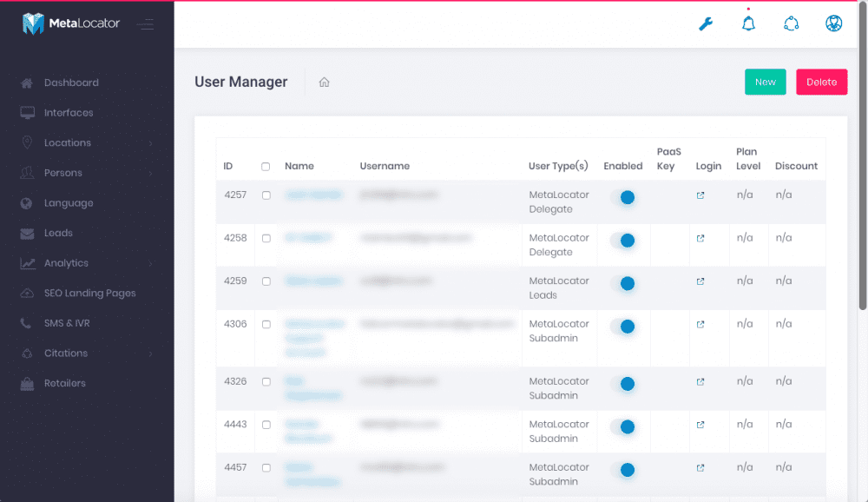Expand the Analytics submenu arrow
Image resolution: width=868 pixels, height=502 pixels.
(x=150, y=263)
